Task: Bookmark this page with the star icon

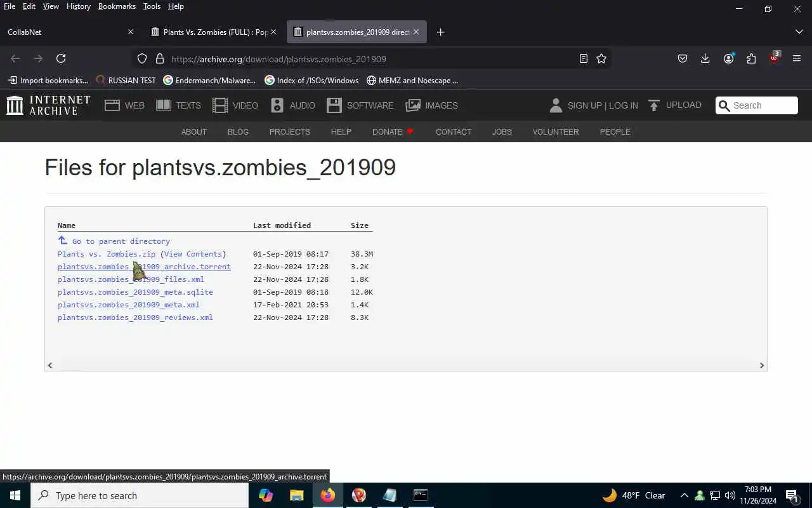Action: [601, 58]
